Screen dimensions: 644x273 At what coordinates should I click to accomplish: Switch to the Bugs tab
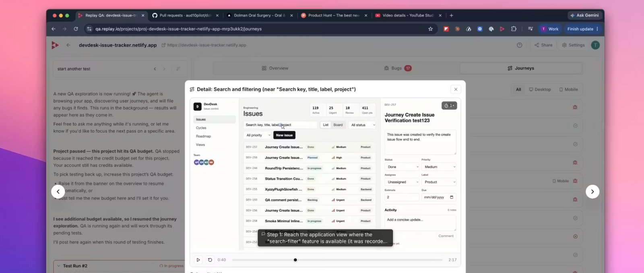click(398, 68)
